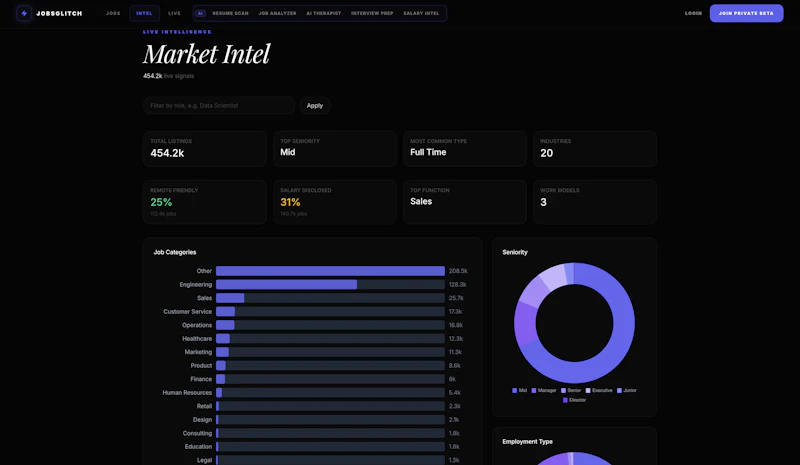Image resolution: width=800 pixels, height=465 pixels.
Task: Click the Most Common Type card
Action: tap(465, 149)
